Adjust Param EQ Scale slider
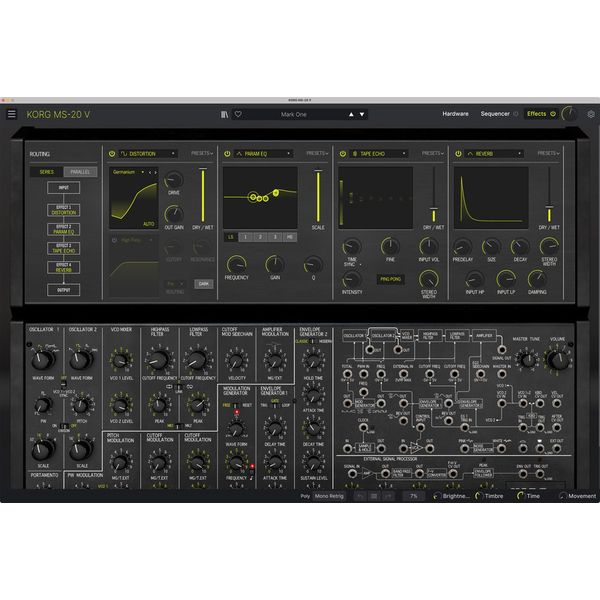Image resolution: width=600 pixels, height=600 pixels. click(x=318, y=196)
